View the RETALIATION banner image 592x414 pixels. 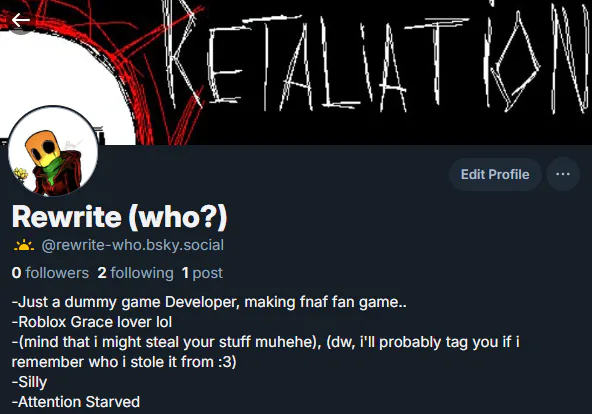296,72
